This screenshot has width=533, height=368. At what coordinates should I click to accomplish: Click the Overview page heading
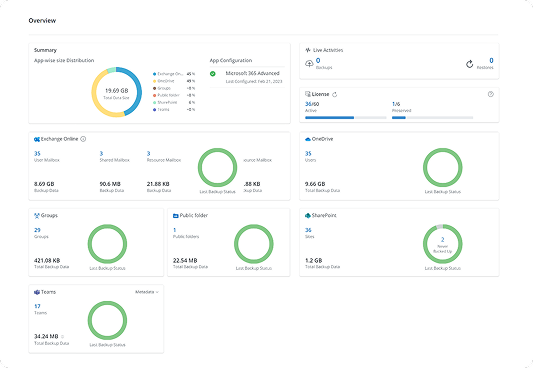click(x=42, y=20)
